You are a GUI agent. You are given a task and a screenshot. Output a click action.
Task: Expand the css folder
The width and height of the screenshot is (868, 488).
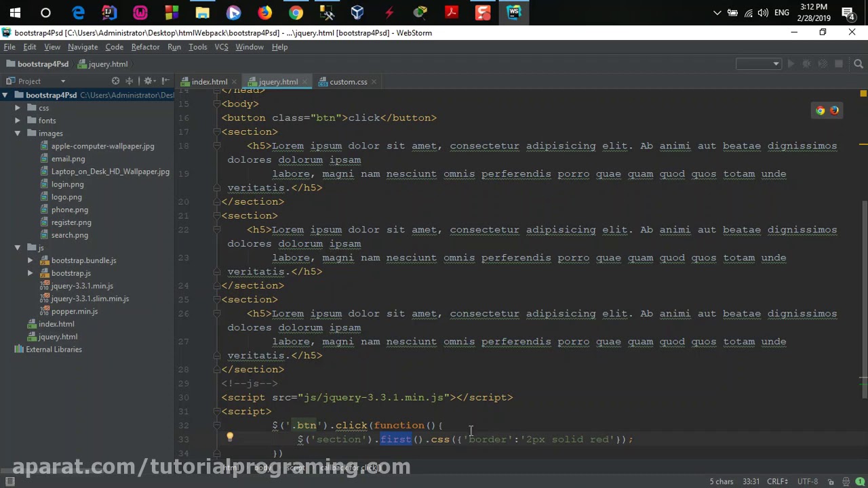(x=17, y=108)
